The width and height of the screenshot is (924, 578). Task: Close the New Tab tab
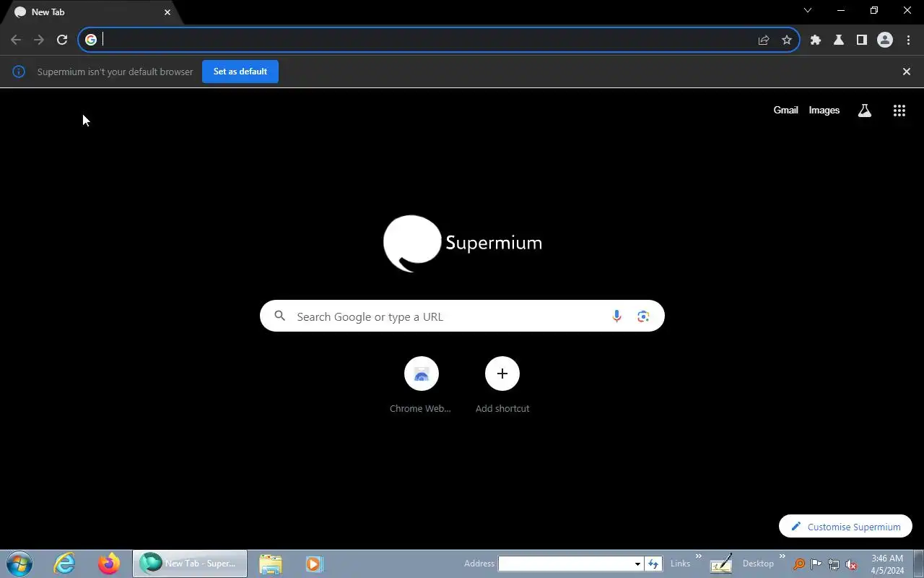167,12
